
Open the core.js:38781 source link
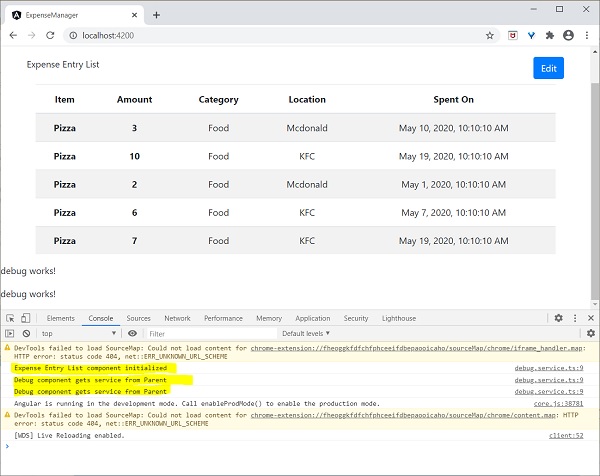coord(558,403)
